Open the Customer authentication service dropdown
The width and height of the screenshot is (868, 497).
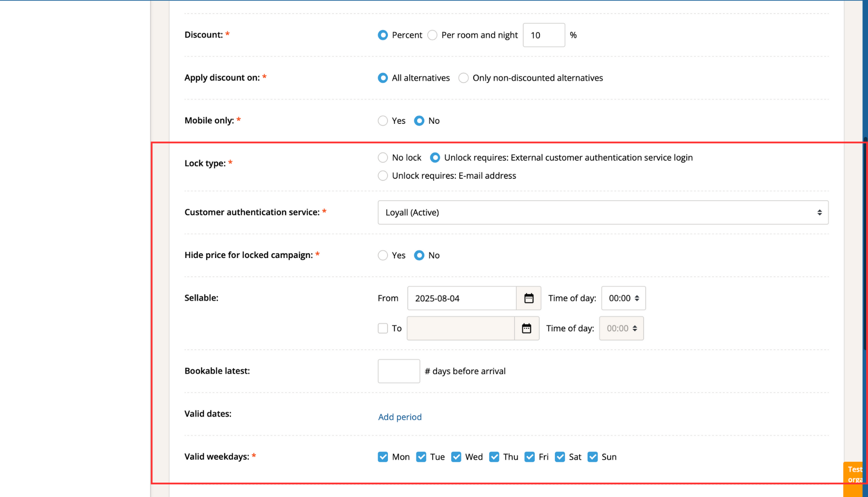[603, 212]
